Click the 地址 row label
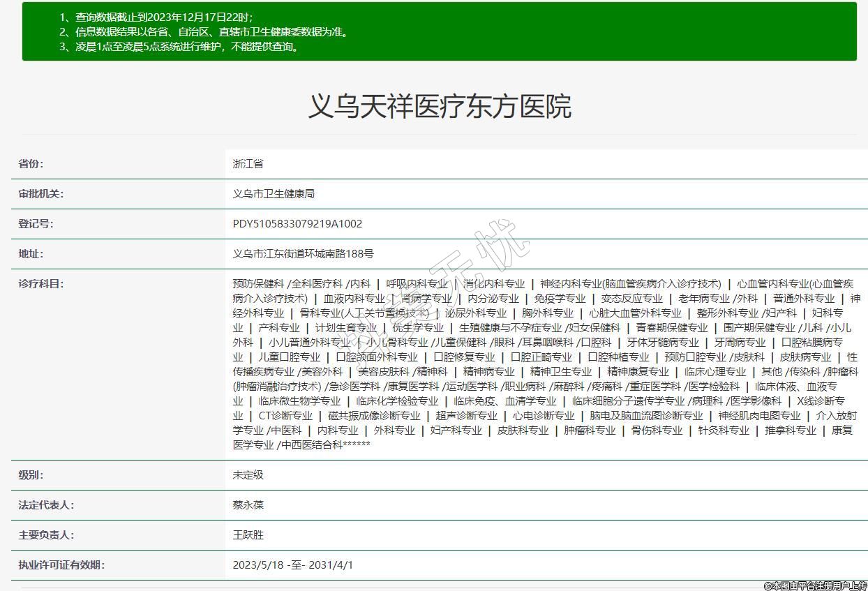 click(x=31, y=254)
